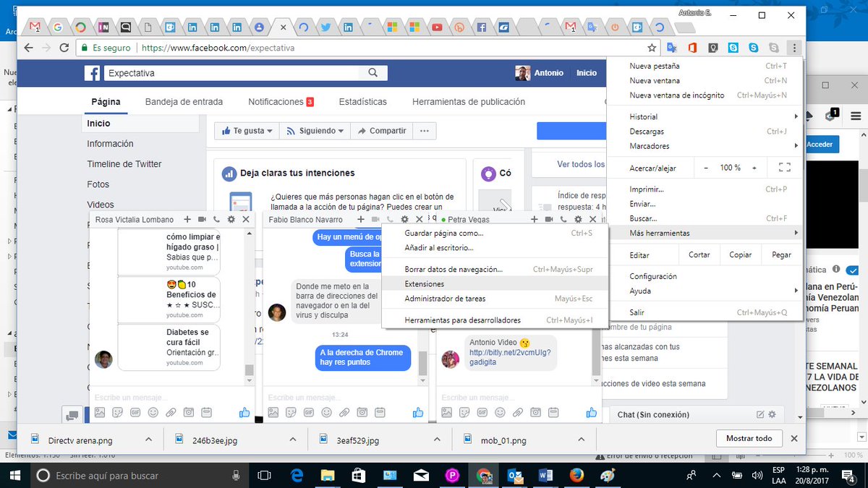
Task: Open options caret for 3eaf529.jpg download
Action: click(436, 439)
